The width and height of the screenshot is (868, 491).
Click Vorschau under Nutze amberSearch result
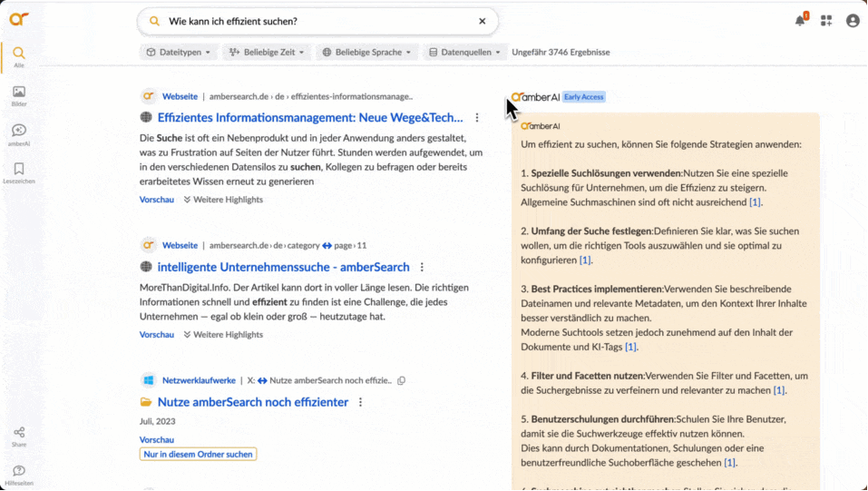point(157,440)
